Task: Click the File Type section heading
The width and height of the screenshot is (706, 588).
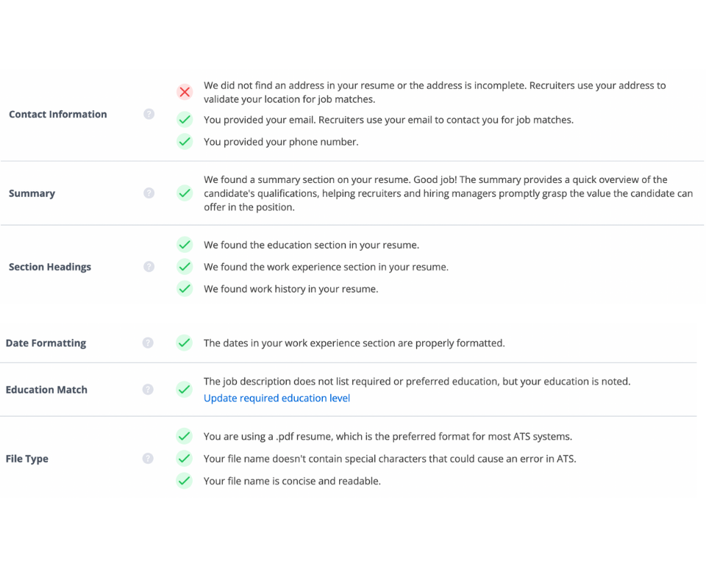Action: tap(26, 458)
